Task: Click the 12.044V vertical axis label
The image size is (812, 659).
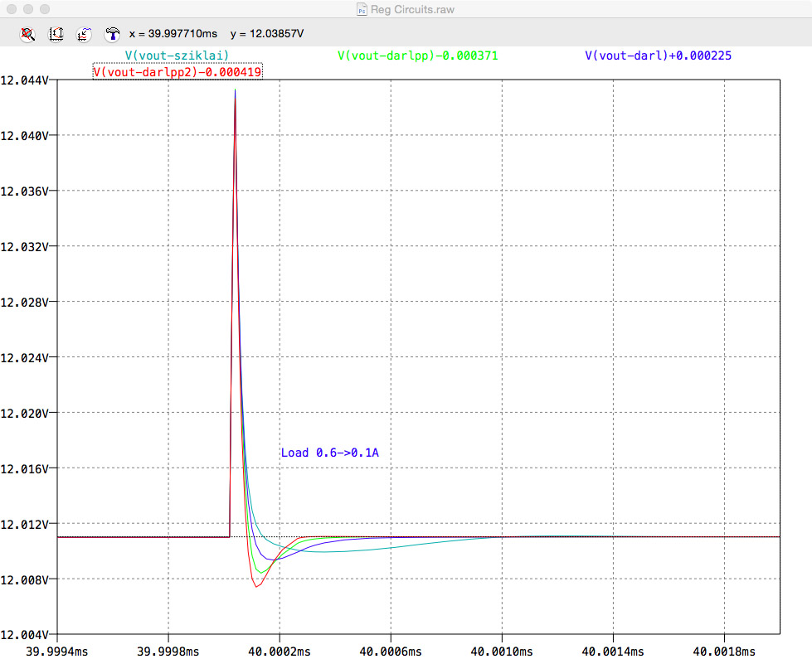Action: pos(24,80)
